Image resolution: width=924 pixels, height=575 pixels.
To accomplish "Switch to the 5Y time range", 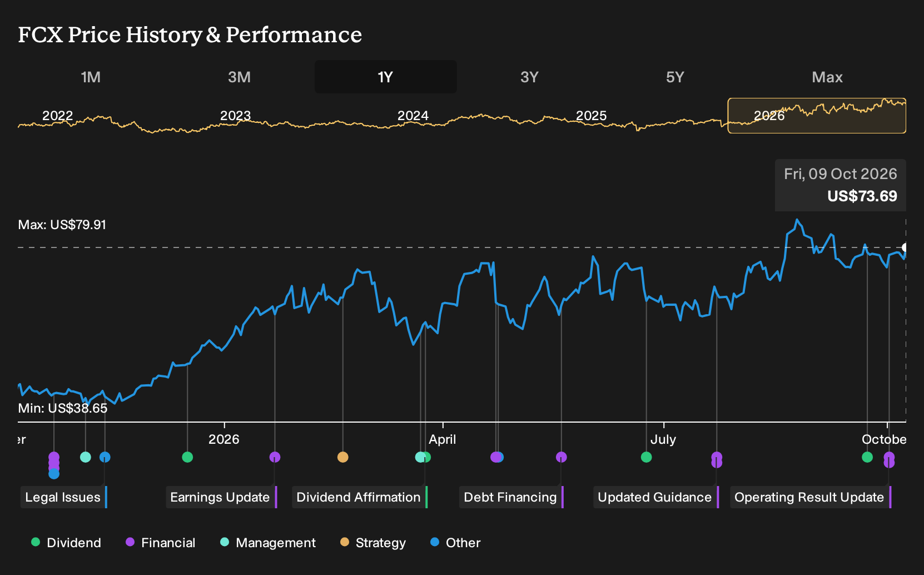I will 675,77.
